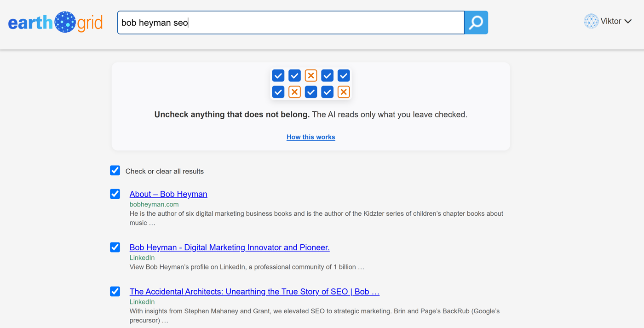
Task: Uncheck the 'Digital Marketing Innovator and Pioneer' result
Action: [115, 247]
